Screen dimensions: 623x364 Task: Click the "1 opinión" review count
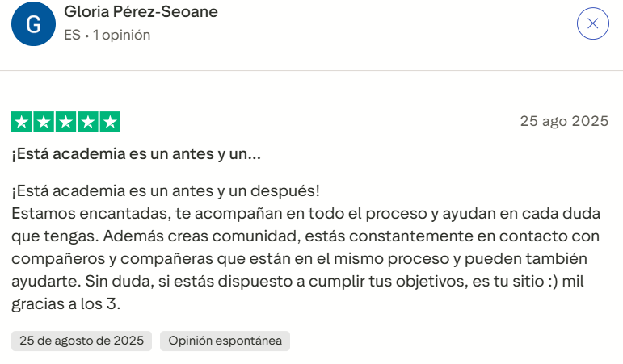coord(122,35)
